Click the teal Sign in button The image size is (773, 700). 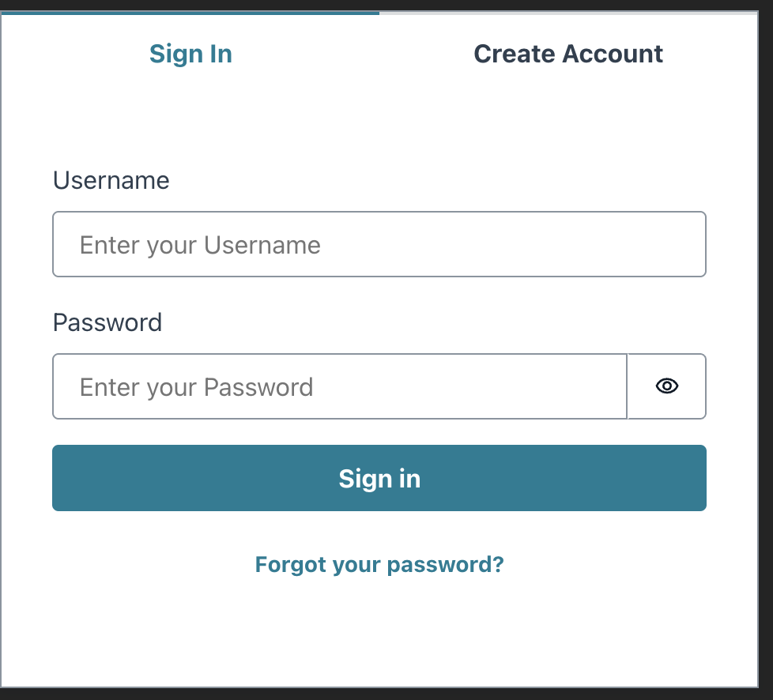pos(379,478)
